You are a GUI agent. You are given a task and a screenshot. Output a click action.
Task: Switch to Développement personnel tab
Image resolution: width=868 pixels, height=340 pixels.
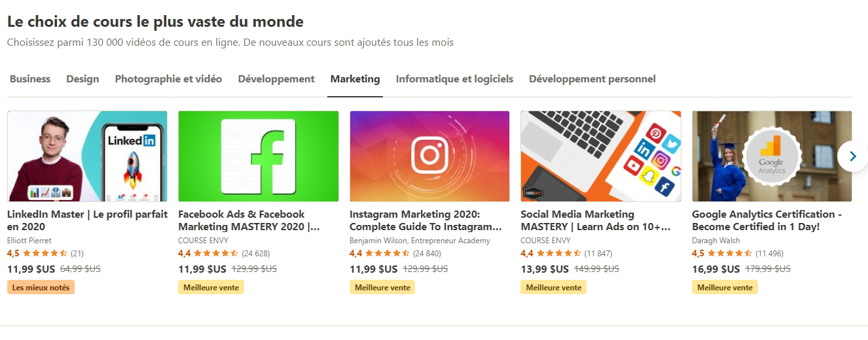pos(592,79)
